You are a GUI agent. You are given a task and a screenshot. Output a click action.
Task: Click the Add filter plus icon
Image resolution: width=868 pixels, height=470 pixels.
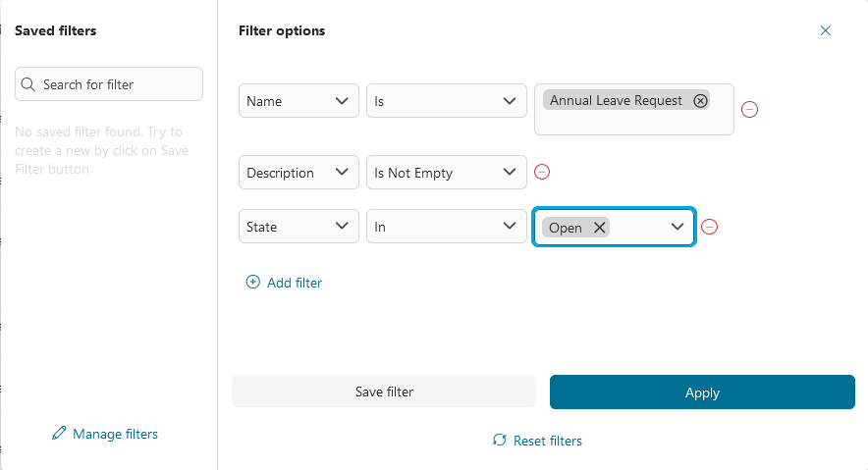tap(252, 283)
